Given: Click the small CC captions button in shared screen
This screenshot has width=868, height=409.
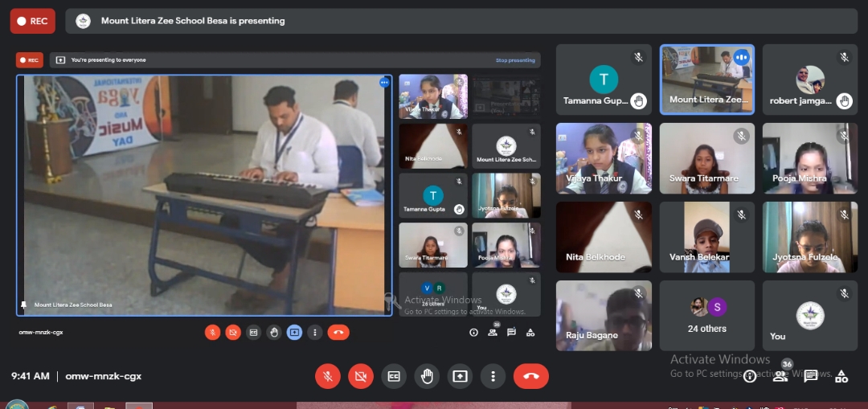Looking at the screenshot, I should (x=253, y=333).
